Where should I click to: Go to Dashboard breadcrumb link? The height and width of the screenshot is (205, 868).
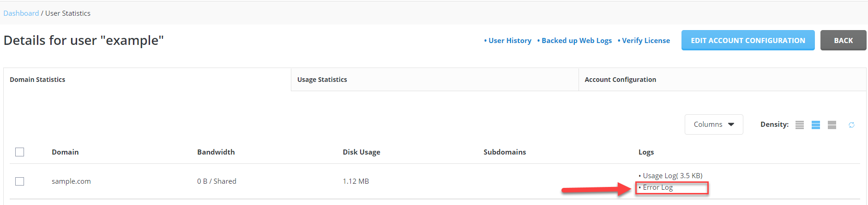(21, 13)
